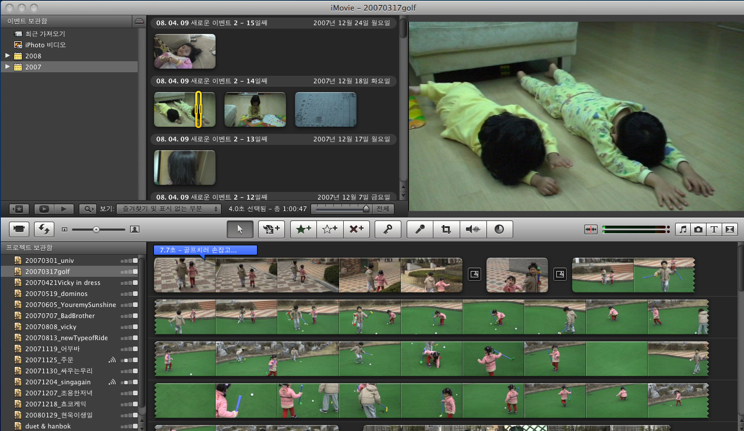Unmark selection using the empty star button
Image resolution: width=744 pixels, height=431 pixels.
pos(330,229)
